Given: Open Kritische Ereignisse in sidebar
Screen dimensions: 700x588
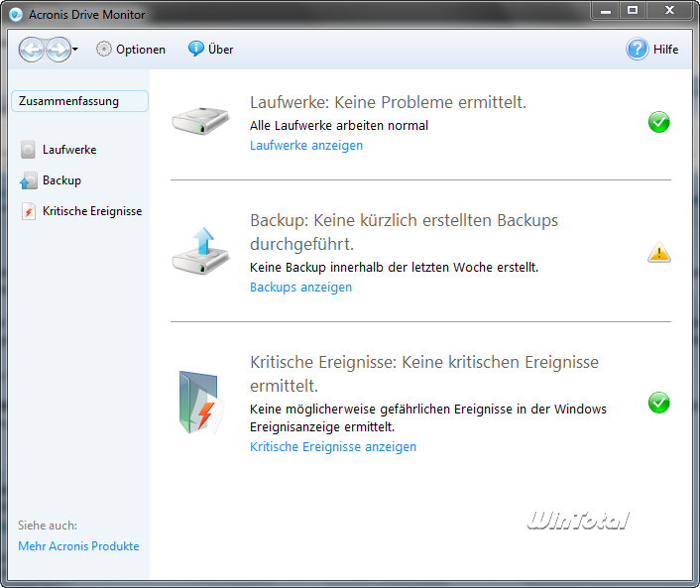Looking at the screenshot, I should point(92,211).
